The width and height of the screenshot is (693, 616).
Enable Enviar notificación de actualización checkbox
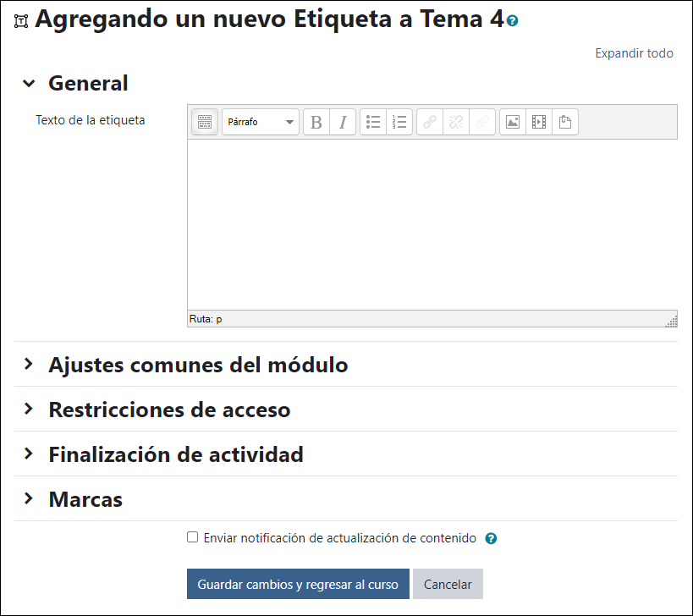192,537
